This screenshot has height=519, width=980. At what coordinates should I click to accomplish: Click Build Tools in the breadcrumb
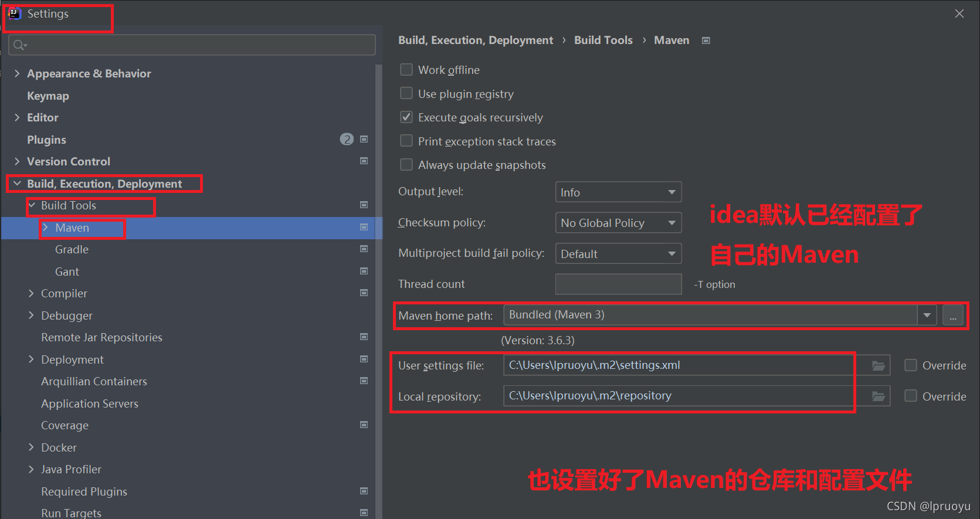603,40
